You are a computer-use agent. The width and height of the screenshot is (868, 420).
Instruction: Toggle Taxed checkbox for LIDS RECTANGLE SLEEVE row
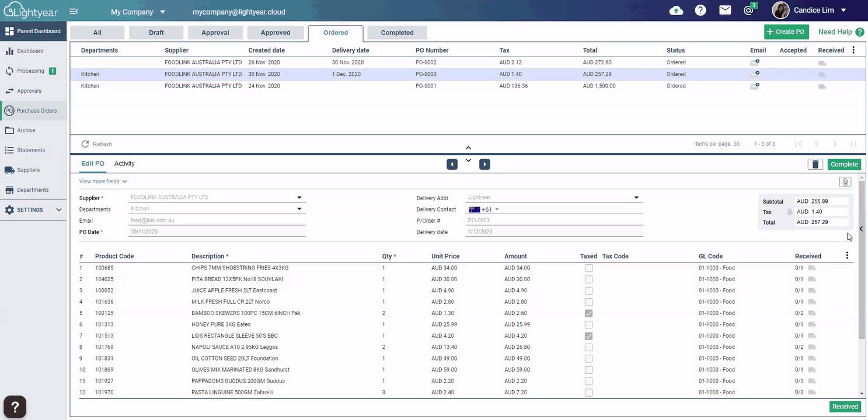pyautogui.click(x=588, y=336)
